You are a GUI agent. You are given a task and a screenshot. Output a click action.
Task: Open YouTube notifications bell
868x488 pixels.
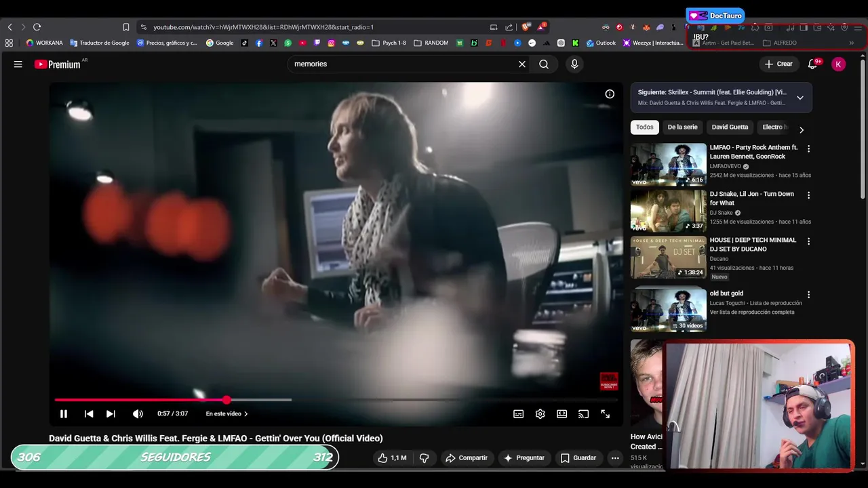[813, 64]
